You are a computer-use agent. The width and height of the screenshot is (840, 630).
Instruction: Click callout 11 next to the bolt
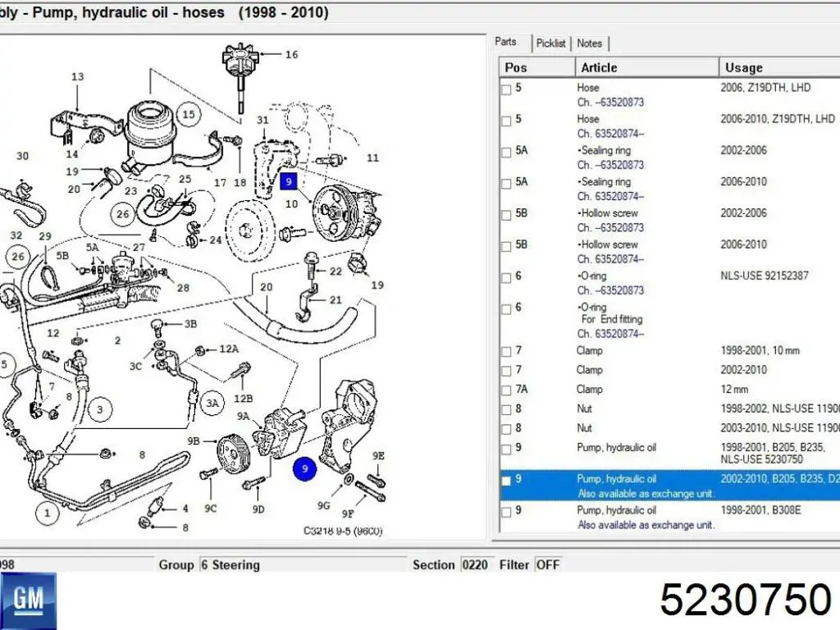pos(373,158)
